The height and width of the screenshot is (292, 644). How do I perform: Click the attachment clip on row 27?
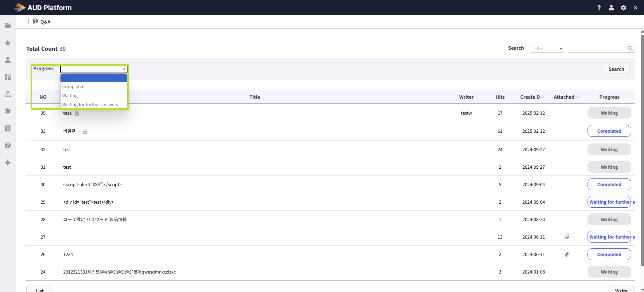pos(567,237)
